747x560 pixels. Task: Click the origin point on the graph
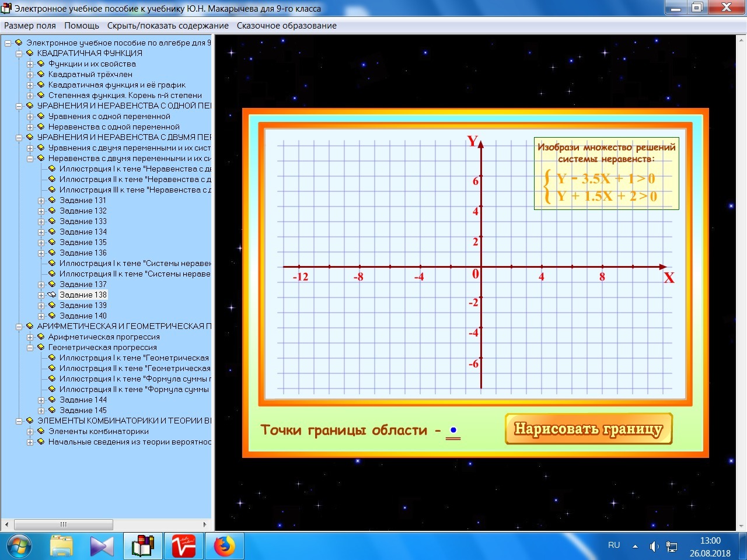(481, 267)
